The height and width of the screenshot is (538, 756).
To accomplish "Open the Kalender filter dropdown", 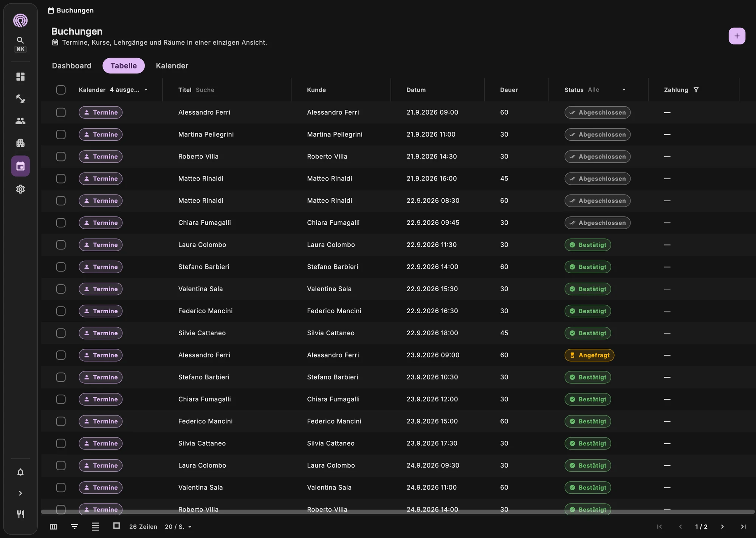I will (129, 90).
